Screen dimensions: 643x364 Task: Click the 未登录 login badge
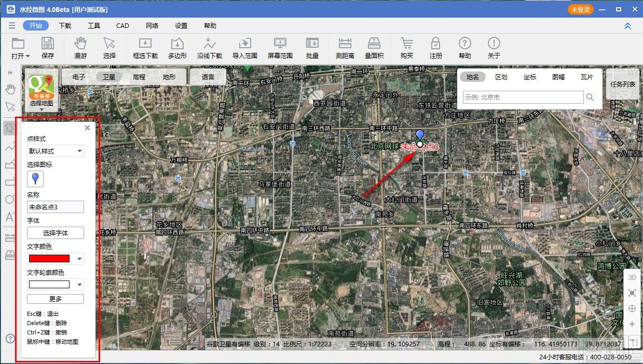[x=581, y=9]
